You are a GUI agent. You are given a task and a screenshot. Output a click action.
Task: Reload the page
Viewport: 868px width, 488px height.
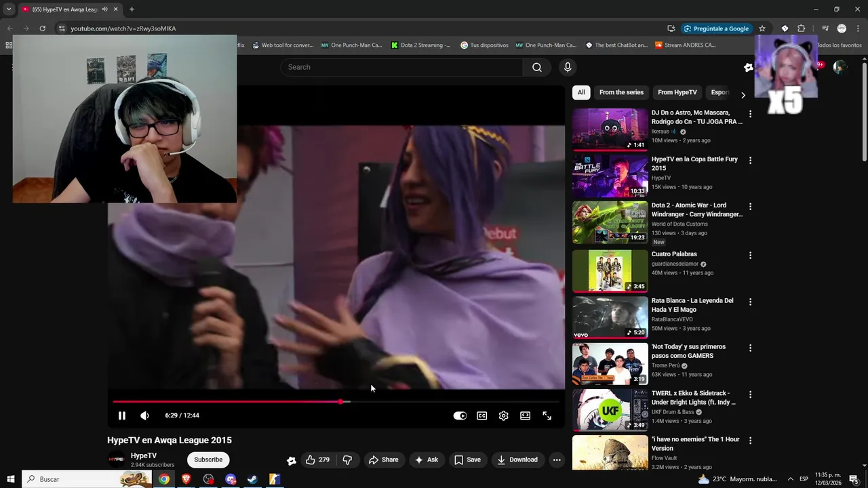[42, 28]
